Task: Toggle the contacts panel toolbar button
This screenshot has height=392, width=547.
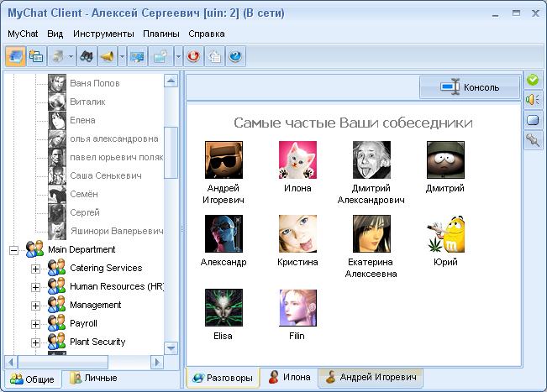Action: [x=15, y=56]
